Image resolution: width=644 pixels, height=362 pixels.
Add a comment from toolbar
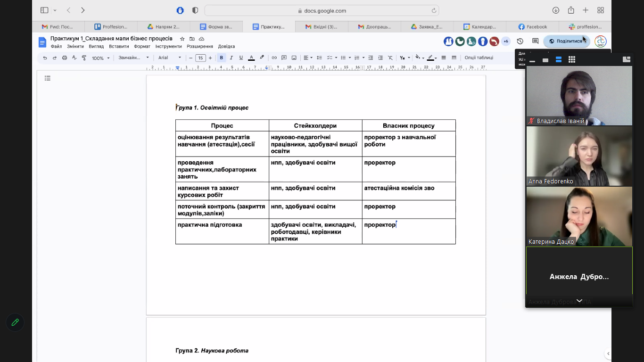point(284,58)
